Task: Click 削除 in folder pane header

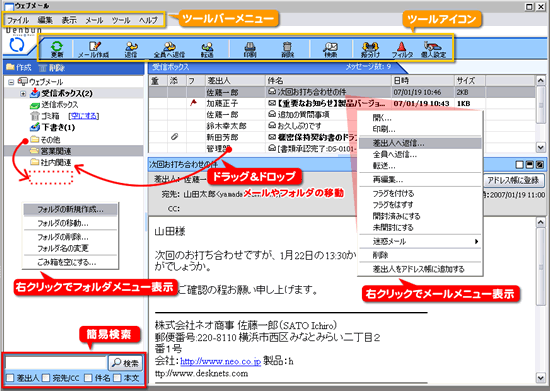Action: 52,68
